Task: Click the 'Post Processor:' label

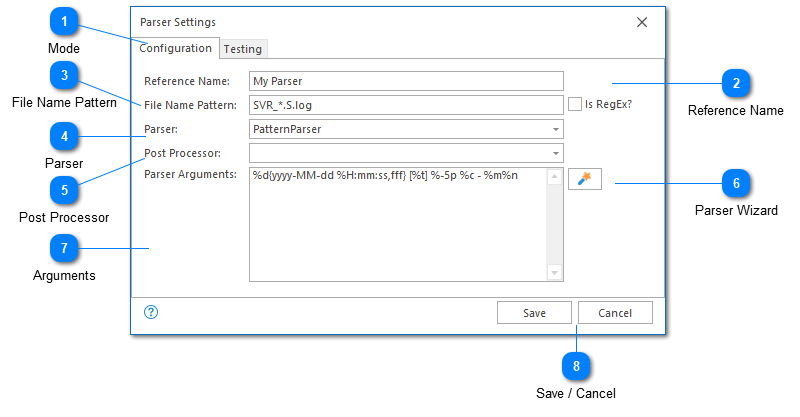Action: click(x=182, y=153)
